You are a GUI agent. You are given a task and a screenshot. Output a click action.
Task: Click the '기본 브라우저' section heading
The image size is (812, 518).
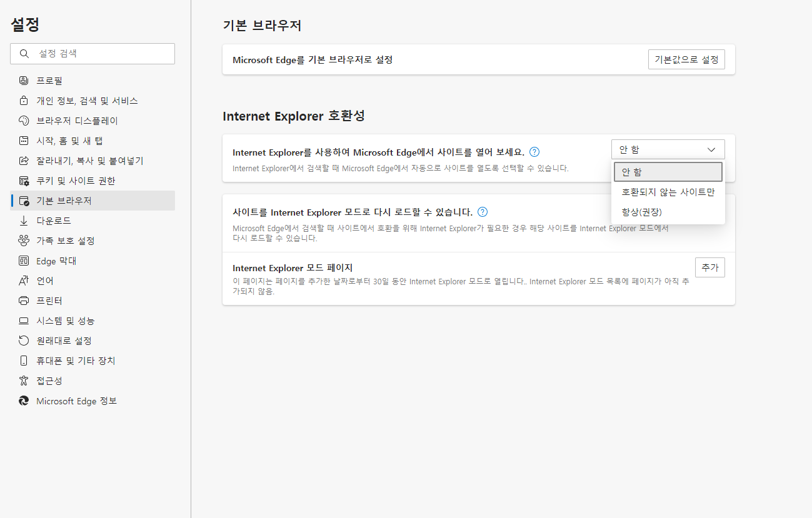click(262, 26)
